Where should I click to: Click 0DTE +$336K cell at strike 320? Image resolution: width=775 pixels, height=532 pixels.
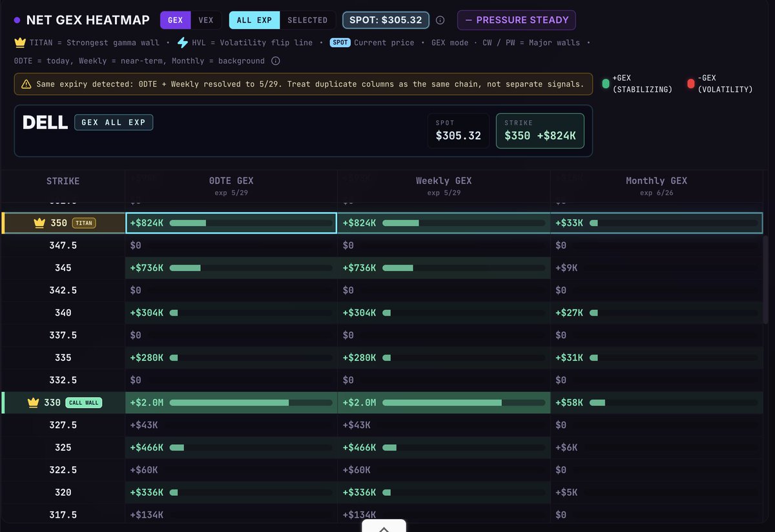click(231, 492)
